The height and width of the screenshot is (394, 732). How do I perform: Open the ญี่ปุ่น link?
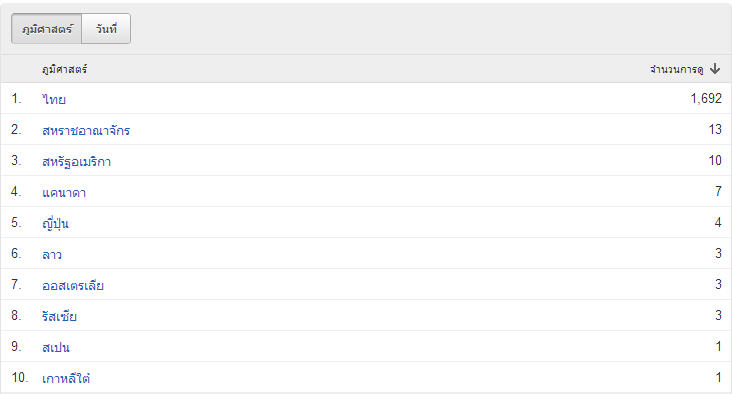(55, 223)
